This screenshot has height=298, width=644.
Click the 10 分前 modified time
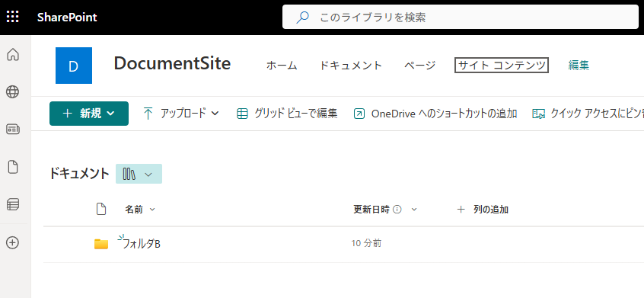[x=366, y=243]
